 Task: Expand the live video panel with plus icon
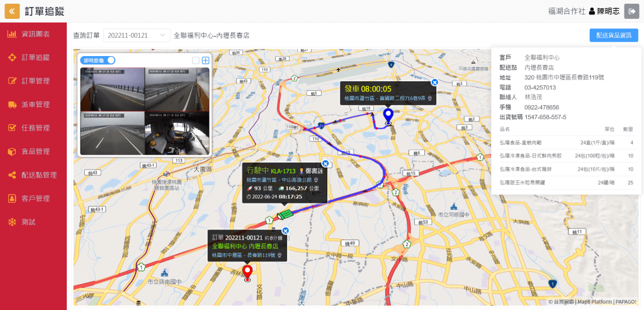205,60
